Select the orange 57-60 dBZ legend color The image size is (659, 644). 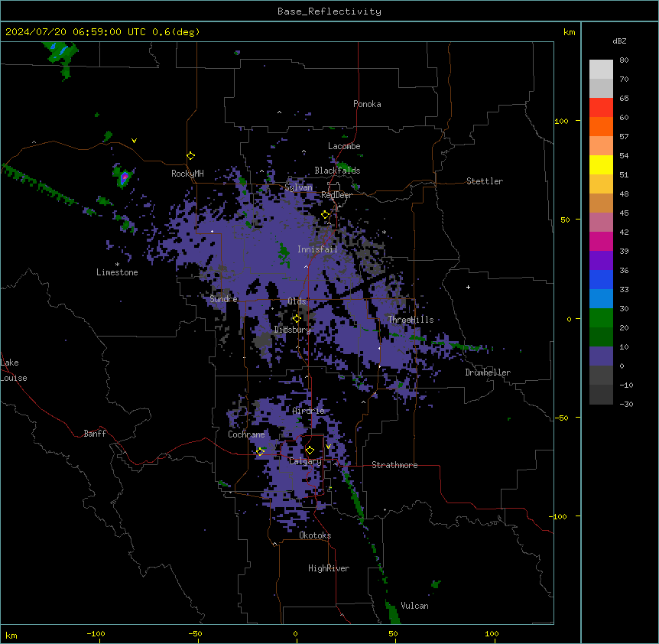tap(601, 126)
